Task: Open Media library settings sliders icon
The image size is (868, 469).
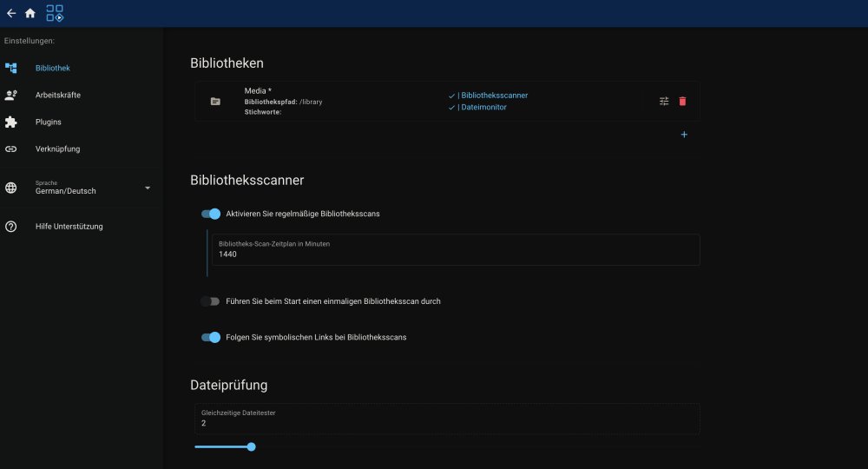Action: 664,102
